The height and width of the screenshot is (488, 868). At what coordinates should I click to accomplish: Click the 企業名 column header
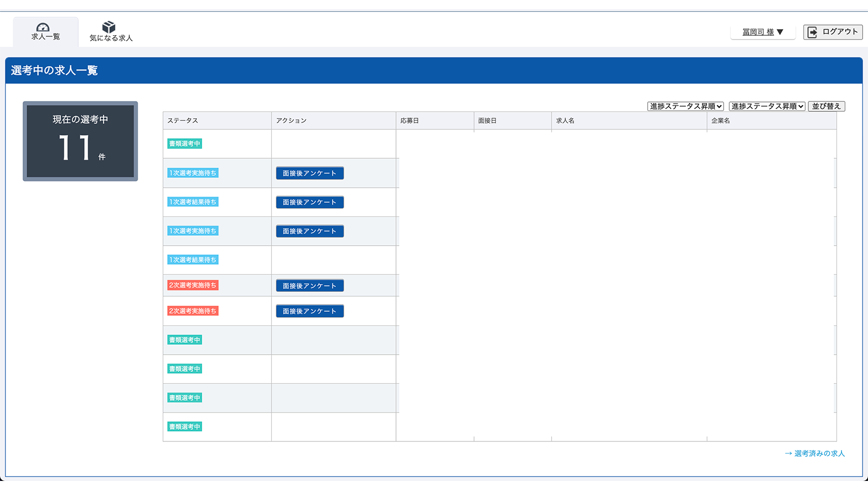(x=772, y=120)
